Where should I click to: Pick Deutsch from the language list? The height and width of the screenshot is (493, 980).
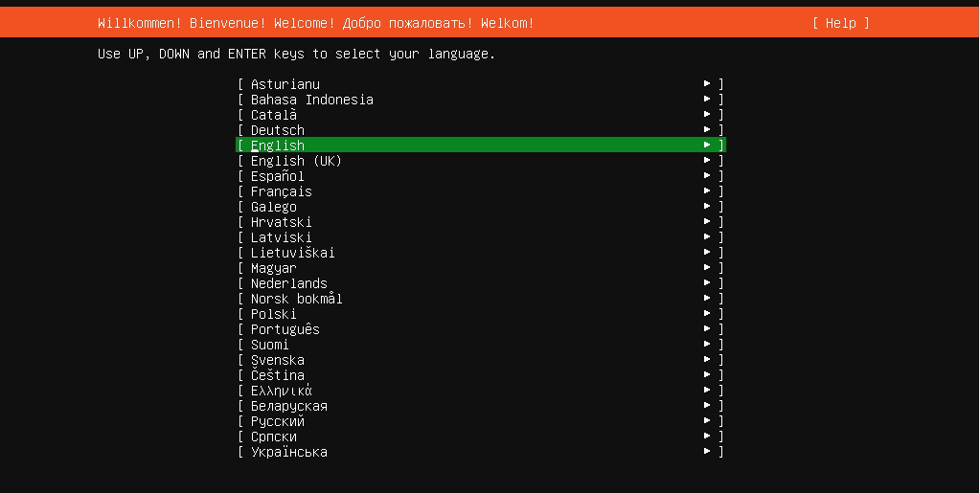coord(278,130)
